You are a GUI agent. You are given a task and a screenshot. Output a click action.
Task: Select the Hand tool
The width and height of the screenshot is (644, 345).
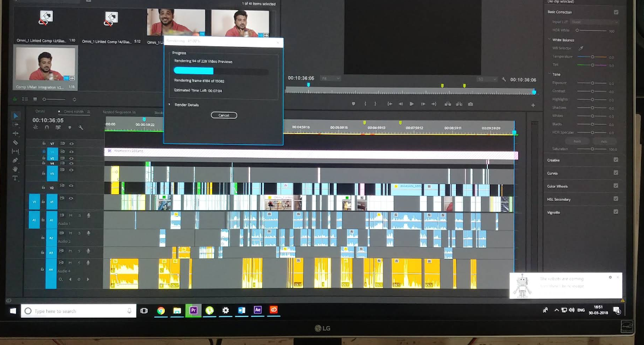tap(15, 169)
